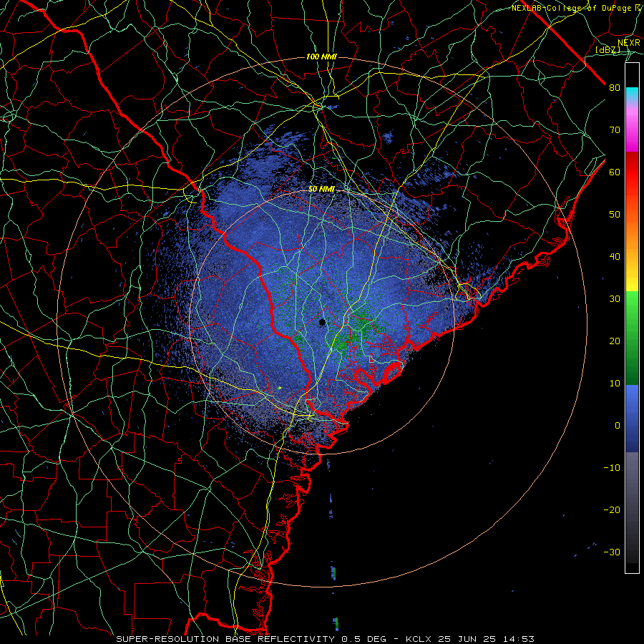Click the small yellow-green echo southwest of radar
Image resolution: width=644 pixels, height=644 pixels.
point(279,388)
